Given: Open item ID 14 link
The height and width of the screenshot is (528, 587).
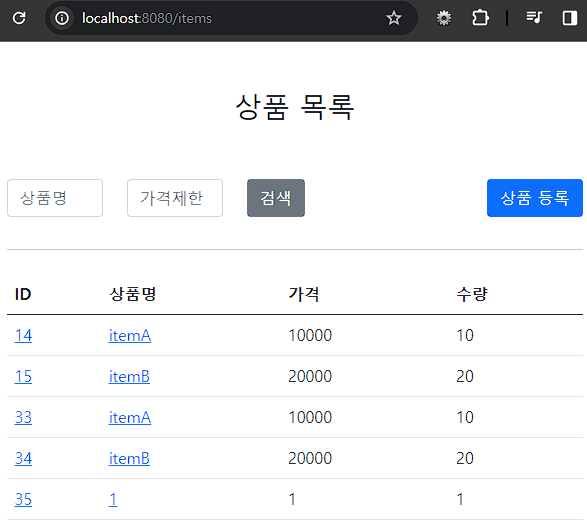Looking at the screenshot, I should click(23, 335).
